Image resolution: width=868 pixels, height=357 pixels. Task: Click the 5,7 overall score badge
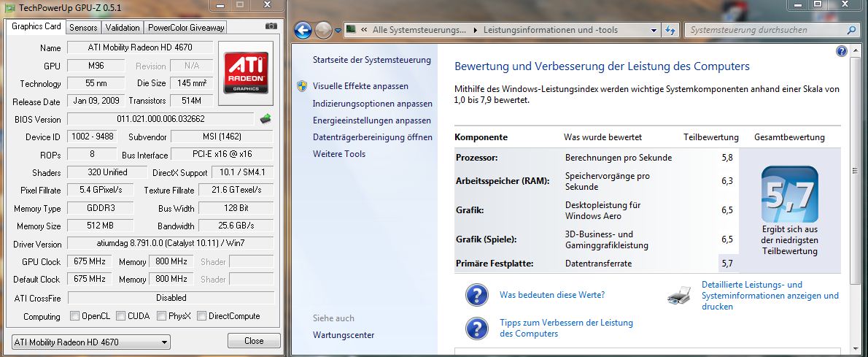coord(789,194)
